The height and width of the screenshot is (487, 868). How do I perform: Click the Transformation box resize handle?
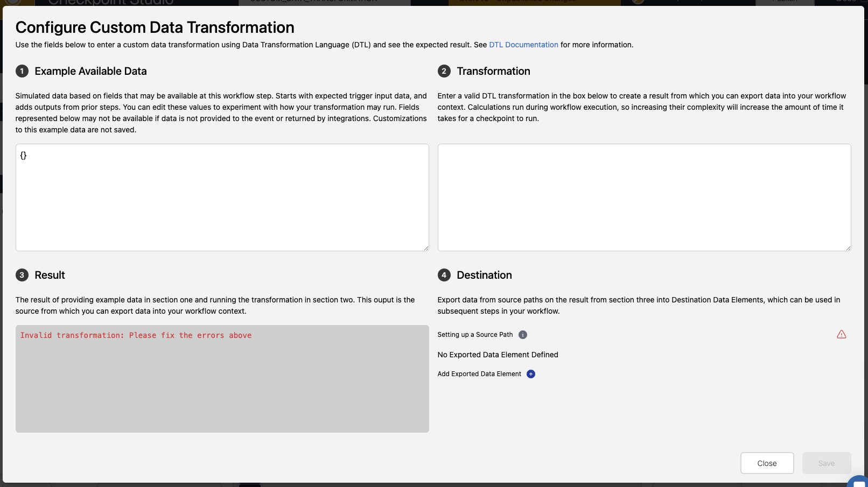(x=848, y=248)
